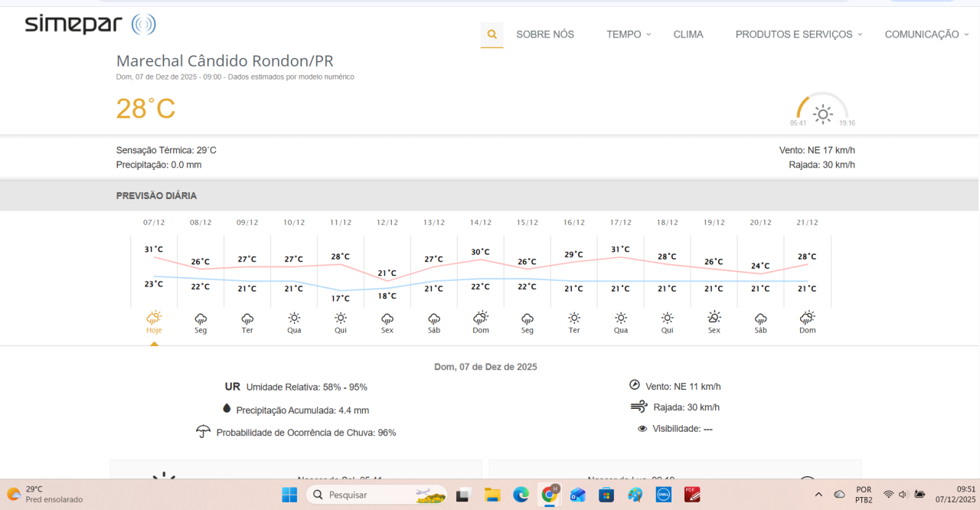
Task: Open the COMUNICAÇÃO dropdown menu
Action: click(926, 34)
